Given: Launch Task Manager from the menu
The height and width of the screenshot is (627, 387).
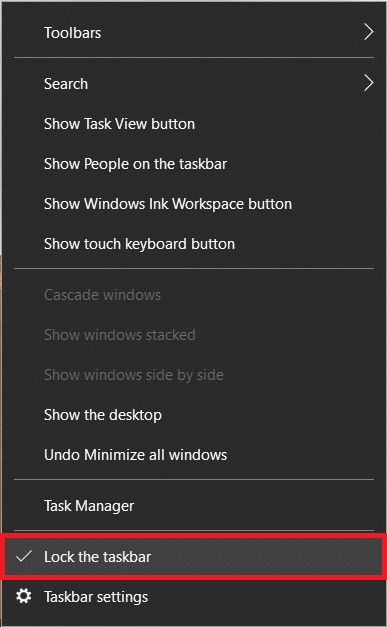Looking at the screenshot, I should coord(194,506).
